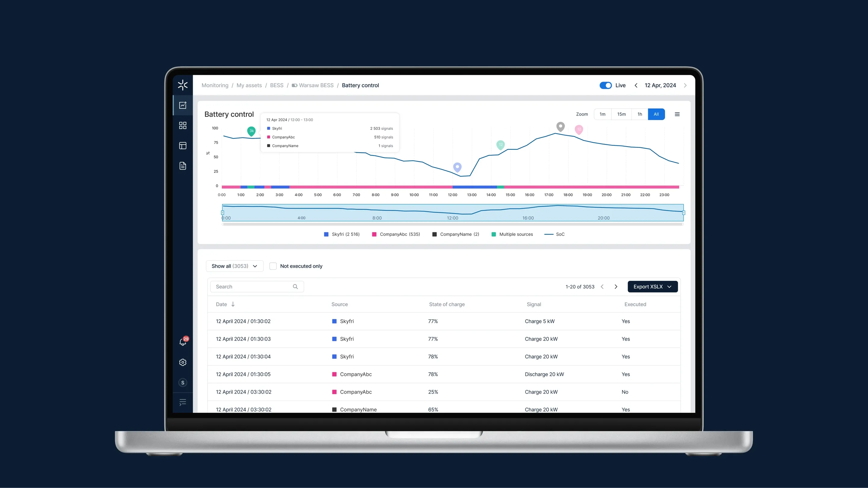Select the 15m zoom option
The width and height of the screenshot is (868, 488).
click(621, 114)
